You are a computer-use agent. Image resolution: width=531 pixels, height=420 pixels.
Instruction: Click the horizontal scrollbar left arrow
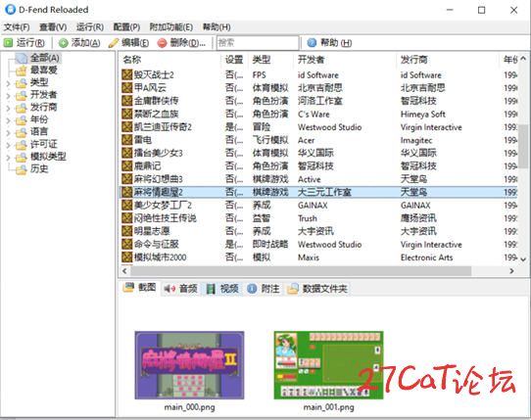tap(124, 271)
